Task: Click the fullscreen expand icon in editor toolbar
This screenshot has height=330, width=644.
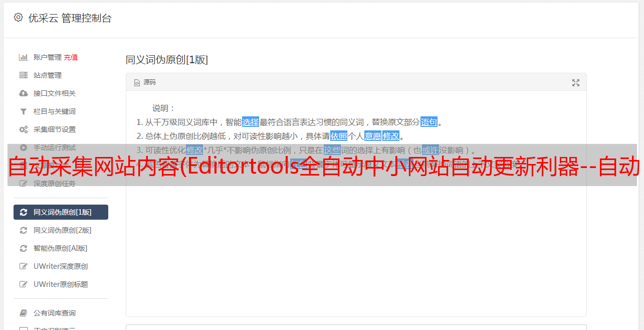Action: click(x=576, y=83)
